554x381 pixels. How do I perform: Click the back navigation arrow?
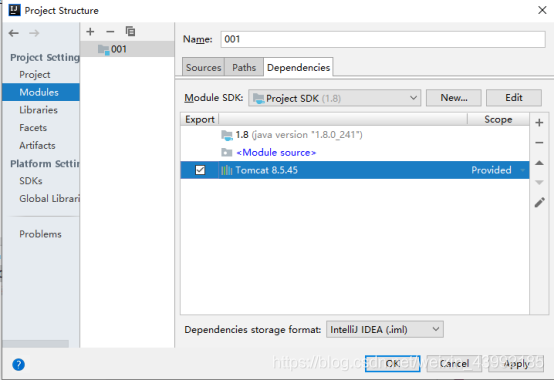pyautogui.click(x=14, y=33)
